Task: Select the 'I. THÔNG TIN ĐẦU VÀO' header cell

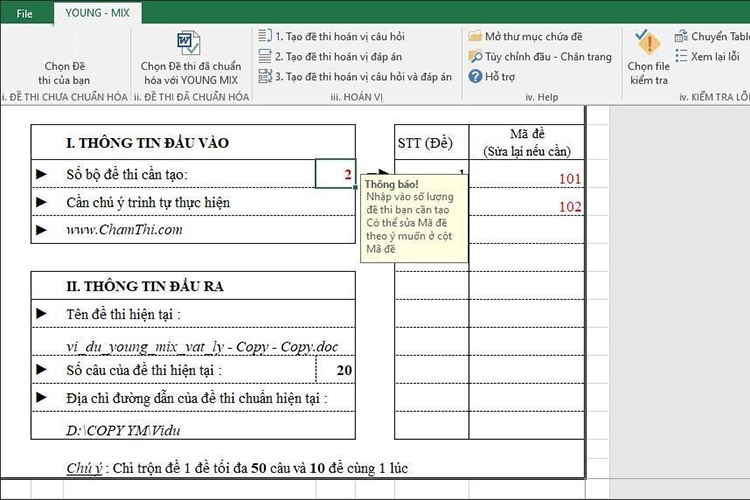Action: click(x=193, y=142)
